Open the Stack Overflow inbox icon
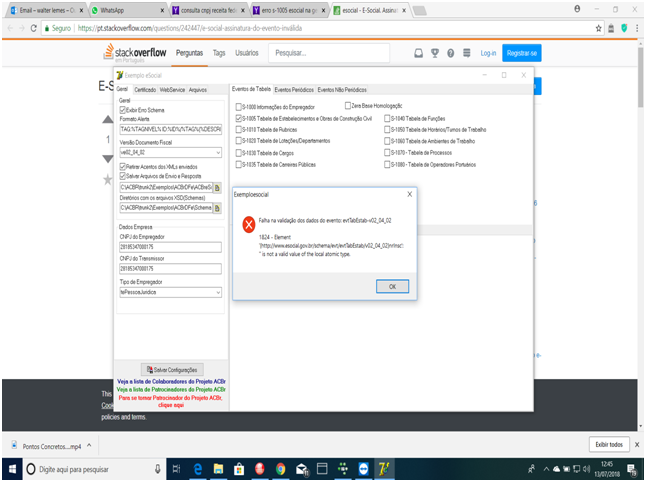 pyautogui.click(x=419, y=53)
